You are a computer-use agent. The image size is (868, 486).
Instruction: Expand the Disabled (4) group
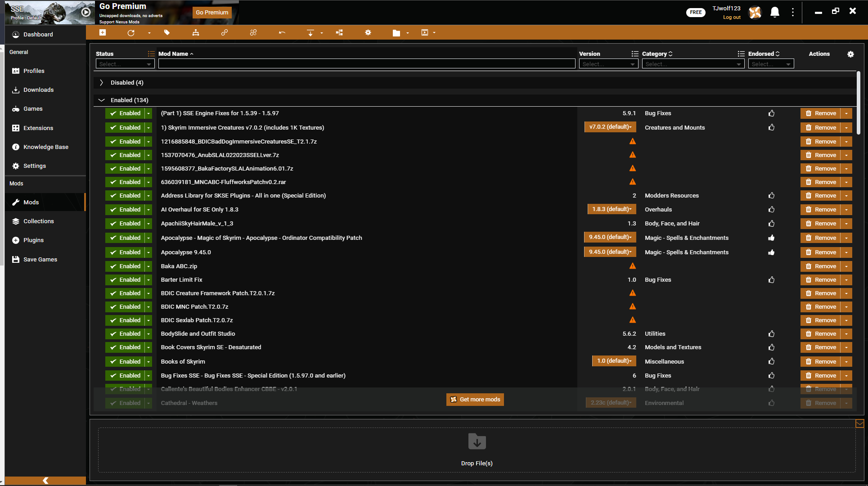coord(101,82)
